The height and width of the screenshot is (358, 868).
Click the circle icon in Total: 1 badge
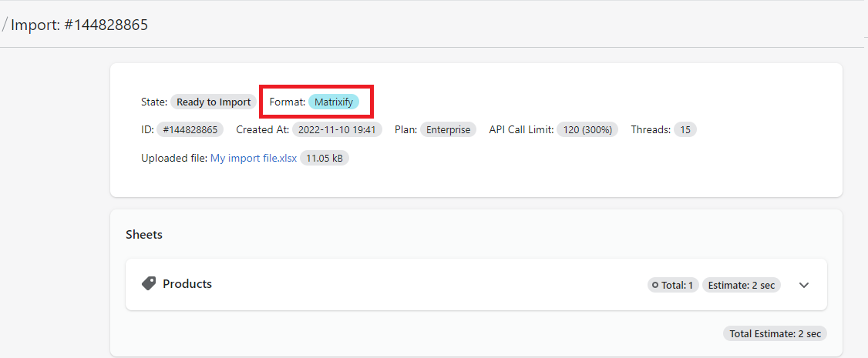pos(655,285)
